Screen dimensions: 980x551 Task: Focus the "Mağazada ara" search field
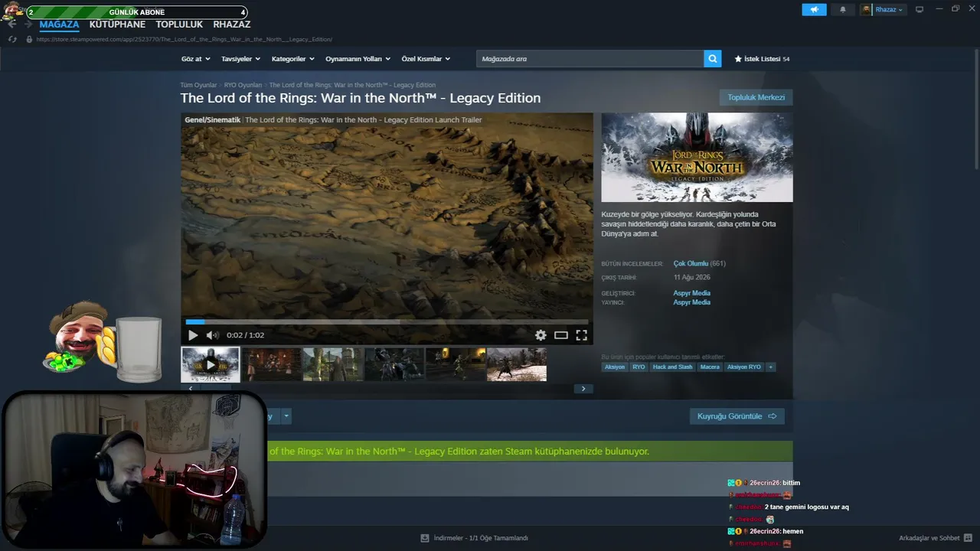[590, 59]
